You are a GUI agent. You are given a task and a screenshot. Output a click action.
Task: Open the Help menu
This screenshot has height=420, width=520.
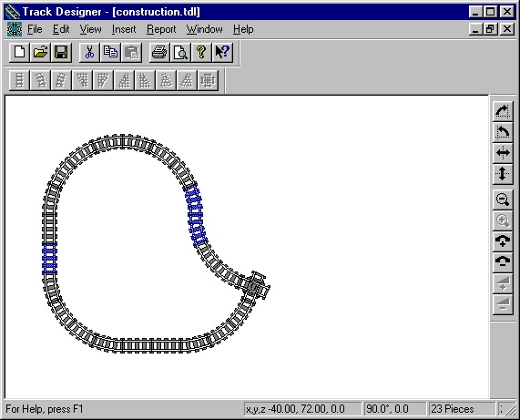click(x=243, y=29)
